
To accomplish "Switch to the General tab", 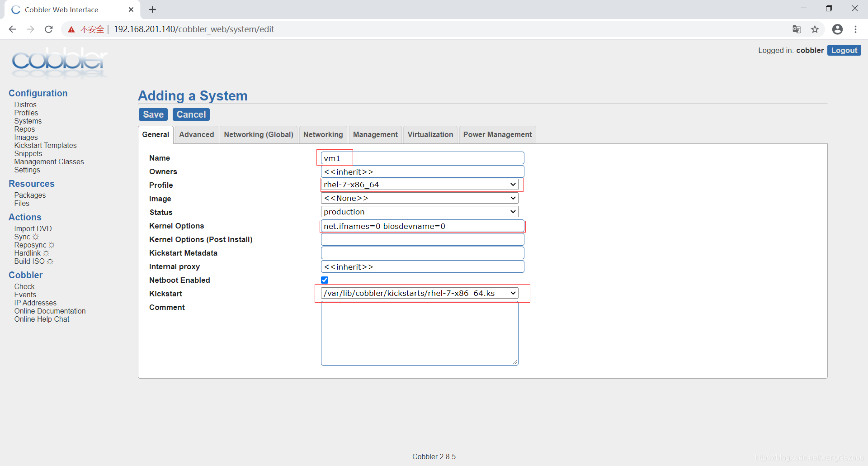I will point(156,135).
